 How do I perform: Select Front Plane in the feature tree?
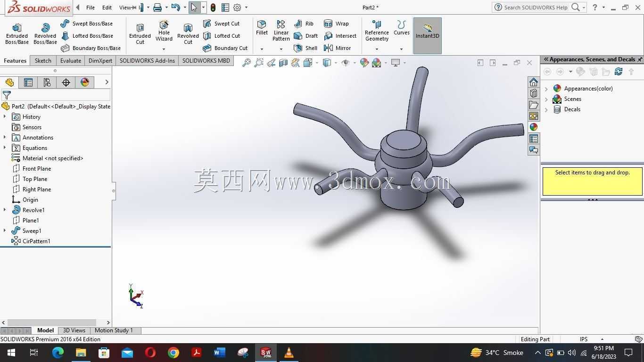pyautogui.click(x=32, y=169)
